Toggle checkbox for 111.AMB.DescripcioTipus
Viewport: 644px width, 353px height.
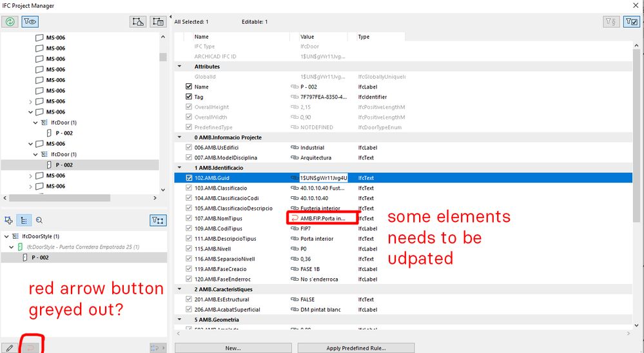coord(188,239)
